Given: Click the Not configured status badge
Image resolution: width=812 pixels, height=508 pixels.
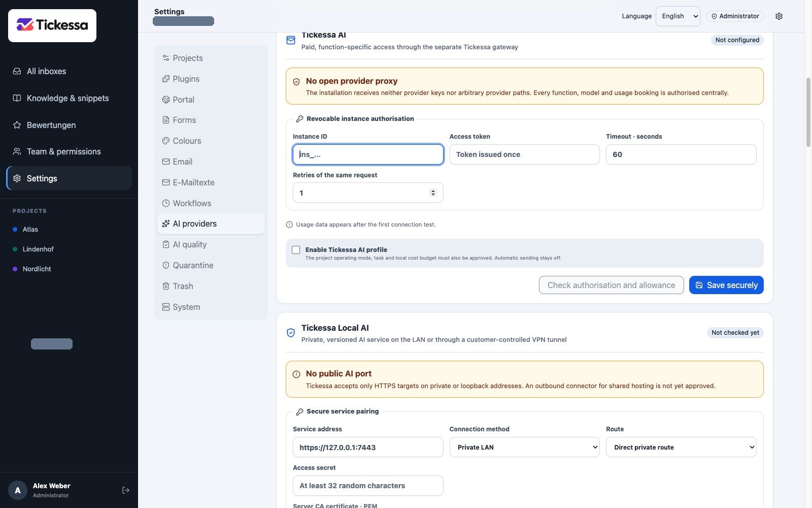Looking at the screenshot, I should [737, 40].
